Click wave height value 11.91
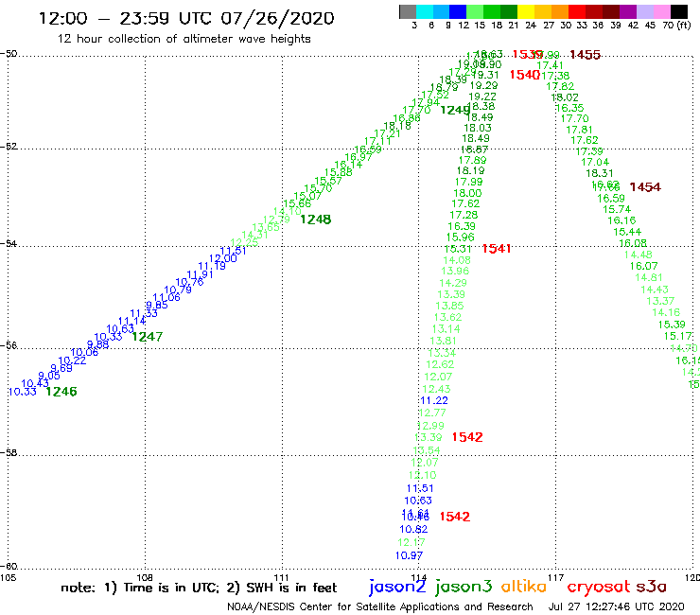This screenshot has height=615, width=700. [200, 274]
